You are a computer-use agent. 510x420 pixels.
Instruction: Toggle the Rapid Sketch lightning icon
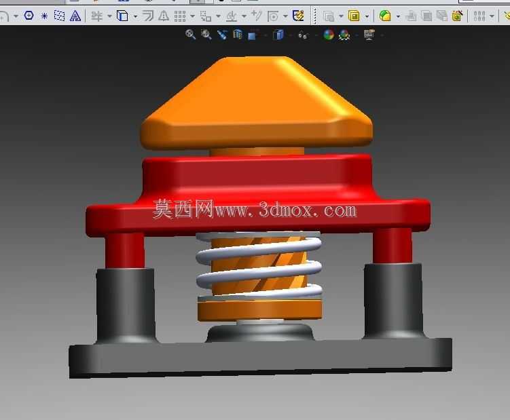coord(298,16)
